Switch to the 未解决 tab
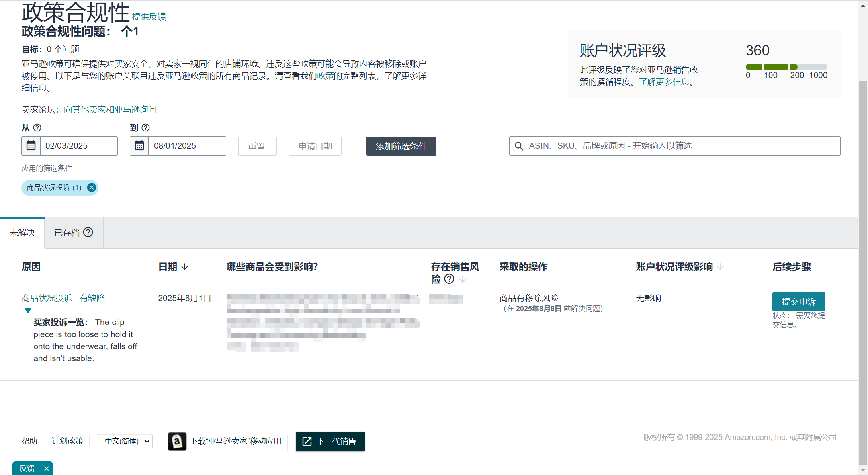Viewport: 868px width, 475px height. [x=22, y=233]
